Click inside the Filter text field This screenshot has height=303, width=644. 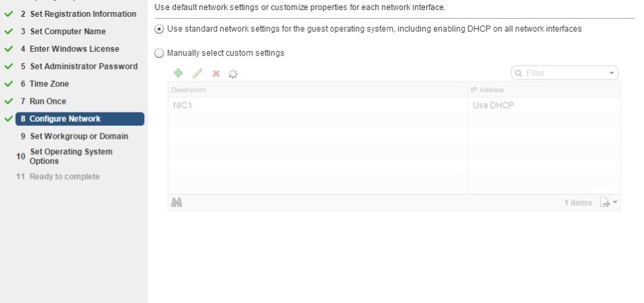[x=565, y=73]
